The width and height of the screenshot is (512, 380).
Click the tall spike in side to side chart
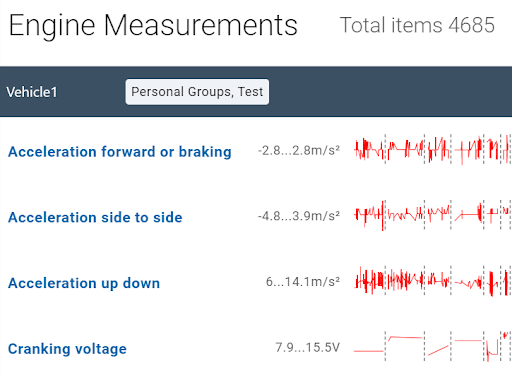click(382, 216)
